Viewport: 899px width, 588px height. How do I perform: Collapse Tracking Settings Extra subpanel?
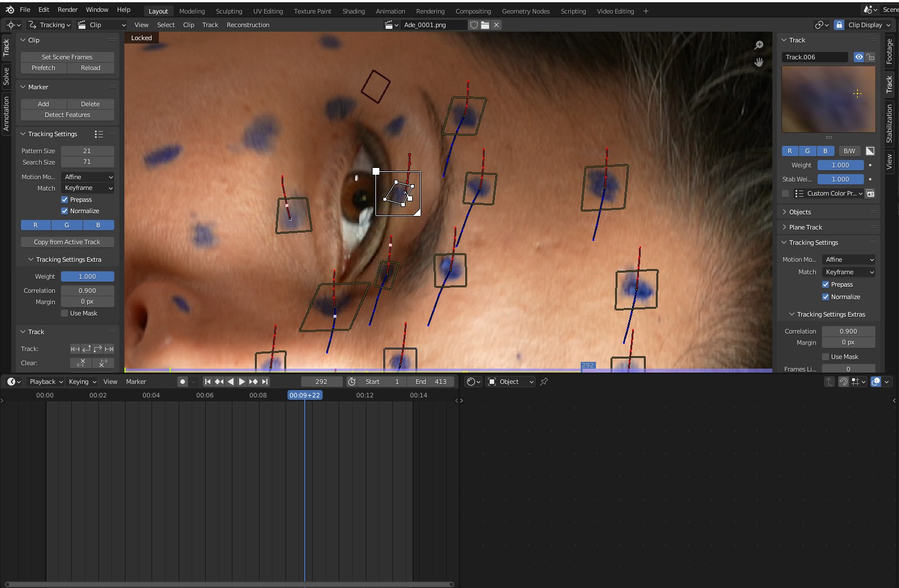[67, 260]
